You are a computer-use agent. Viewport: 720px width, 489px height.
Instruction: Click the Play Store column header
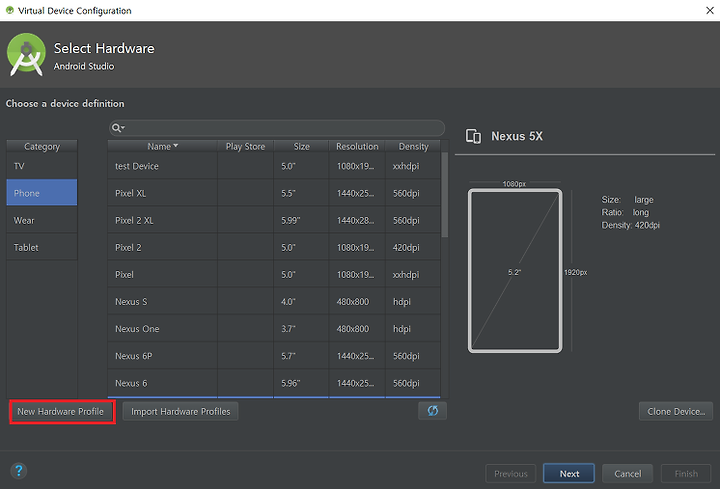point(245,146)
